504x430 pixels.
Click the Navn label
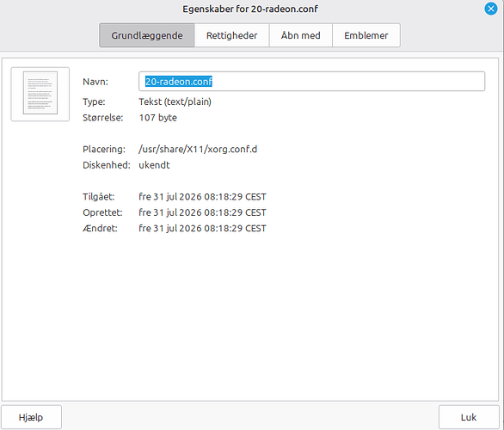click(x=95, y=82)
